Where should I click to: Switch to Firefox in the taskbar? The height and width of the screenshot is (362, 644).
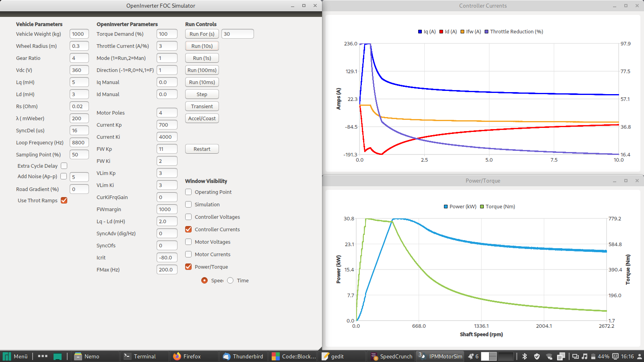click(187, 356)
